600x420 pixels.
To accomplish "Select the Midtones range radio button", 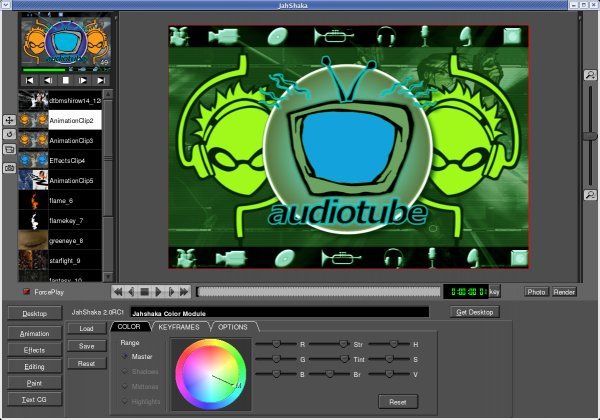I will [x=125, y=386].
